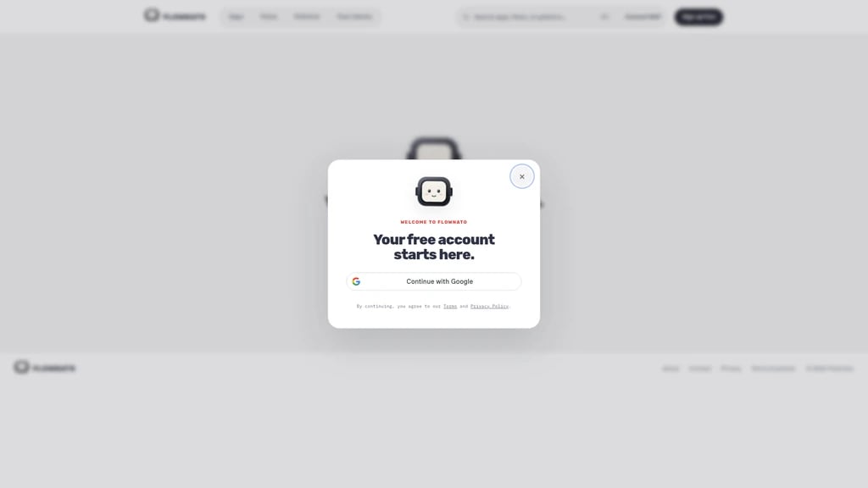
Task: Select the first header navigation item
Action: [236, 17]
